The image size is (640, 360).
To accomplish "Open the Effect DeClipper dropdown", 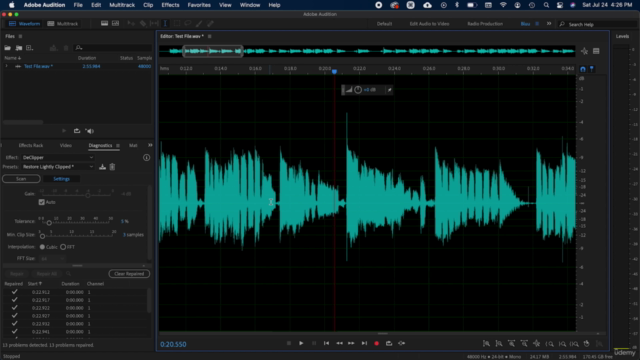I will pyautogui.click(x=58, y=158).
